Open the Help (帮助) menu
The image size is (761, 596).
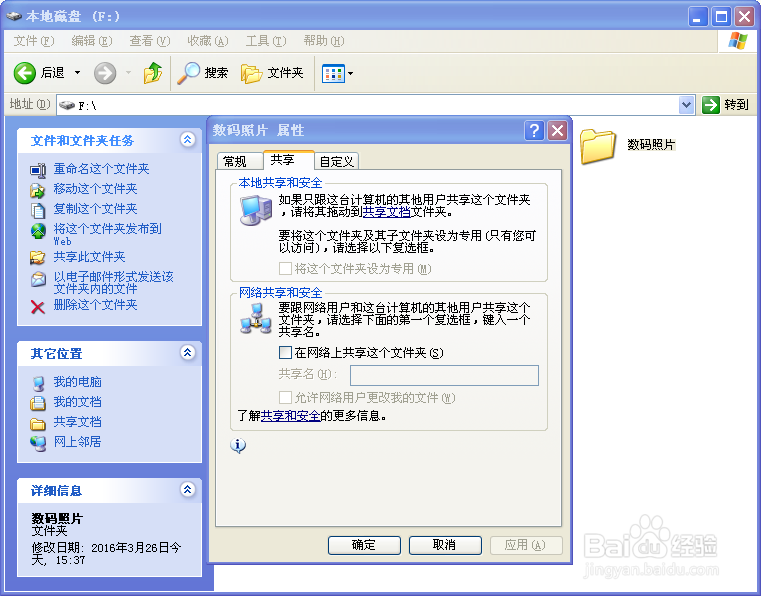point(324,41)
